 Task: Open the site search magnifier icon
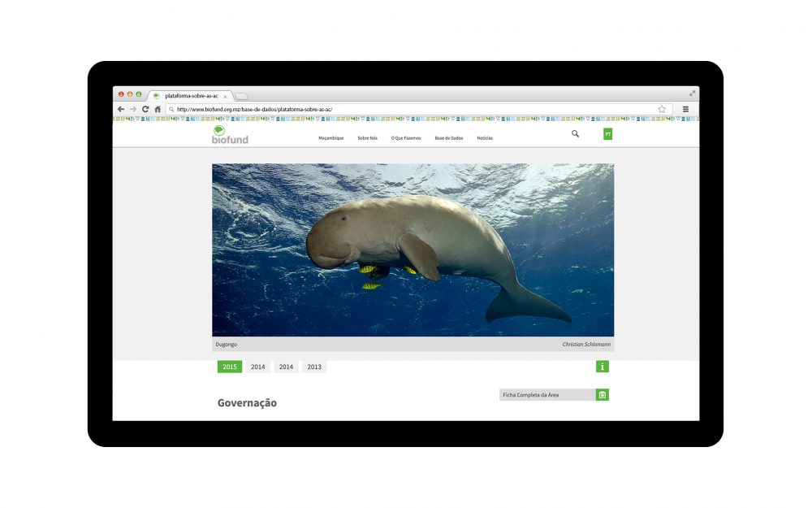(575, 134)
